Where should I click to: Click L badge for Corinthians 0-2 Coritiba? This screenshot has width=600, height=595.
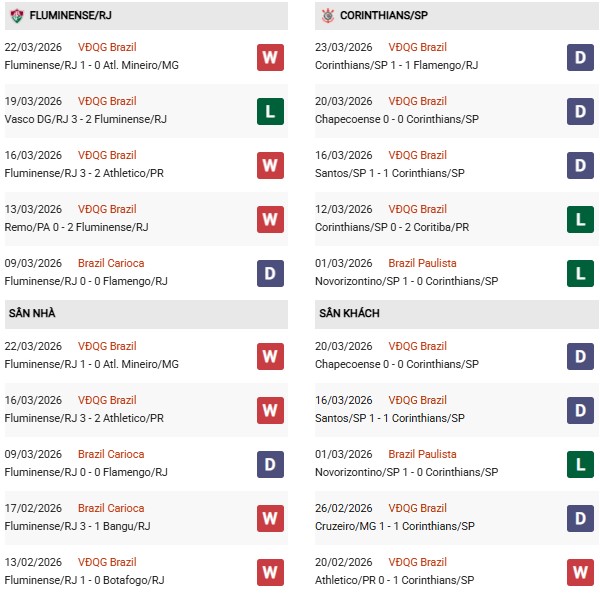[x=580, y=219]
